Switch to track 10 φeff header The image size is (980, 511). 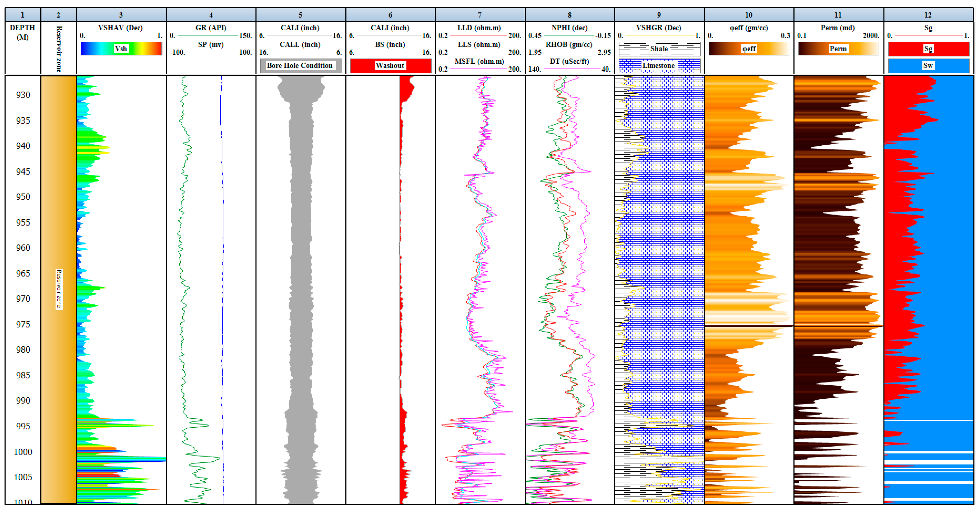tap(748, 15)
